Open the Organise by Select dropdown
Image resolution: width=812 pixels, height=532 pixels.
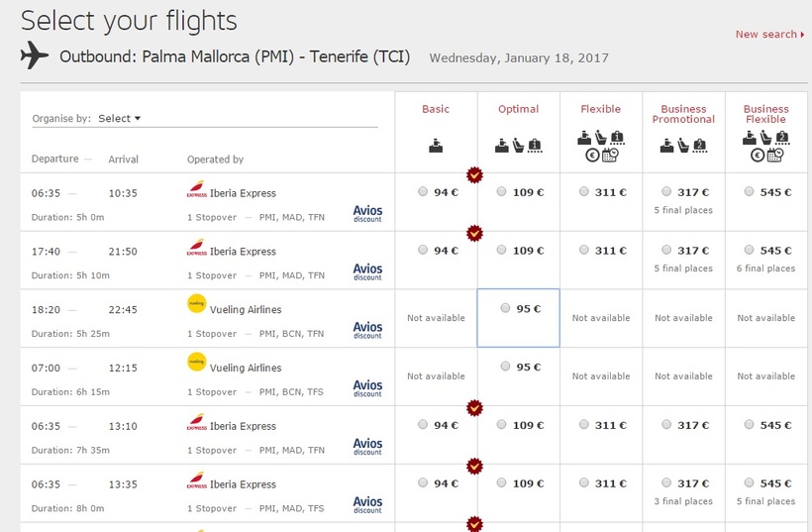click(120, 119)
